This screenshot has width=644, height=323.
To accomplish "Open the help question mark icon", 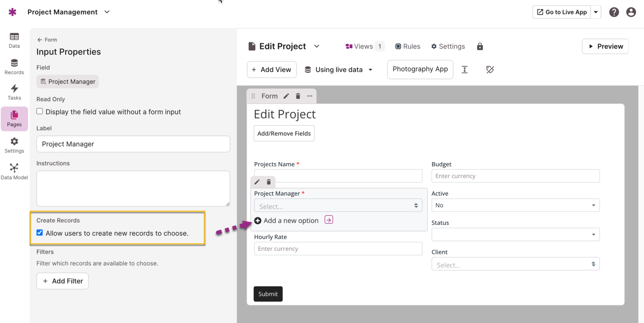I will [614, 12].
